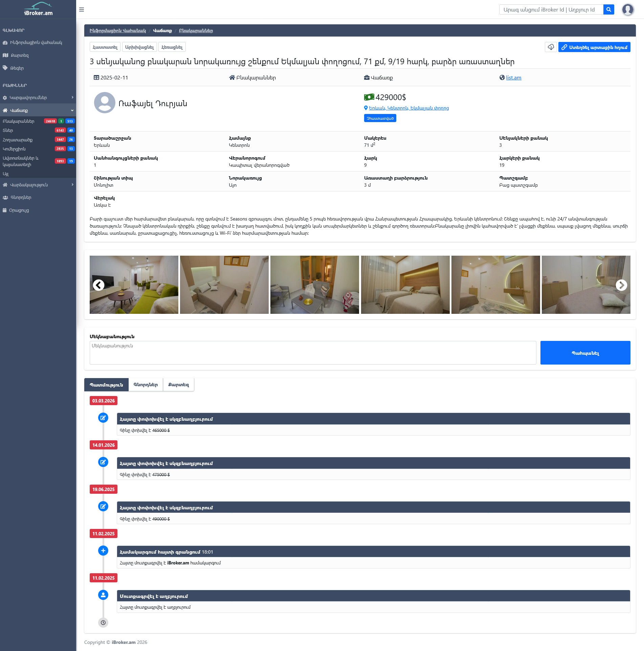Click the edit icon for 03.03.2026 entry
The width and height of the screenshot is (644, 651).
point(103,418)
